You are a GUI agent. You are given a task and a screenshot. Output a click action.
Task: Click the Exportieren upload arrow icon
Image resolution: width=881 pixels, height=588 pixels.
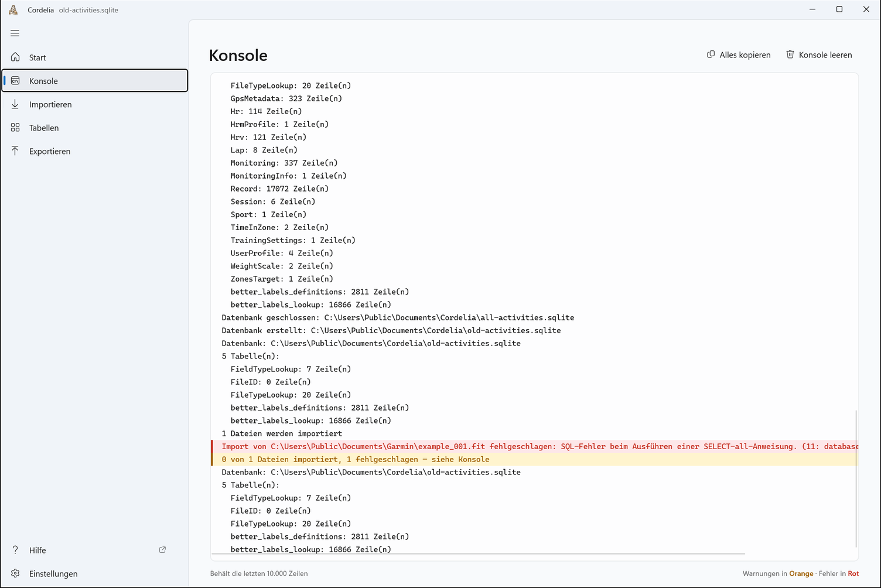tap(15, 151)
